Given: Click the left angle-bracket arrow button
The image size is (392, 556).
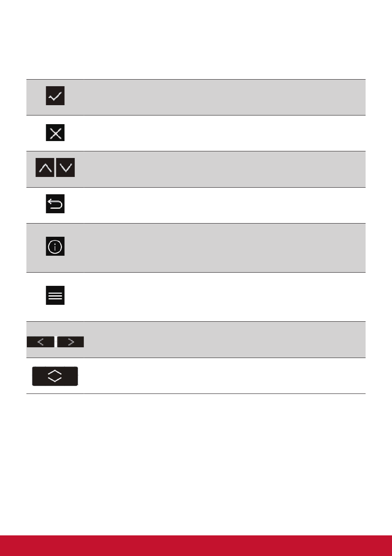Looking at the screenshot, I should [x=40, y=342].
